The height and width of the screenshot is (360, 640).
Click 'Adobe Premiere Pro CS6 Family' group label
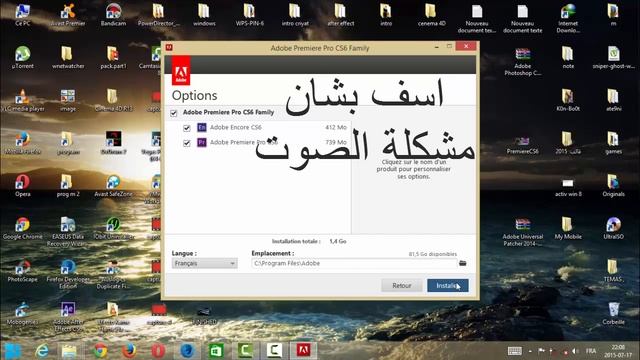tap(228, 112)
